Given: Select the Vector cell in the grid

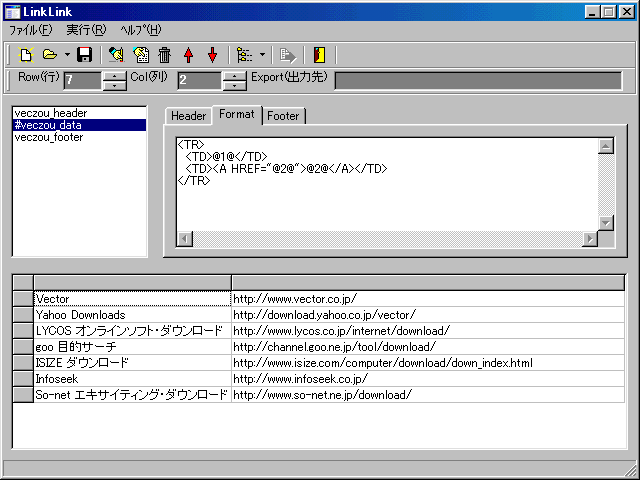Looking at the screenshot, I should click(x=132, y=299).
